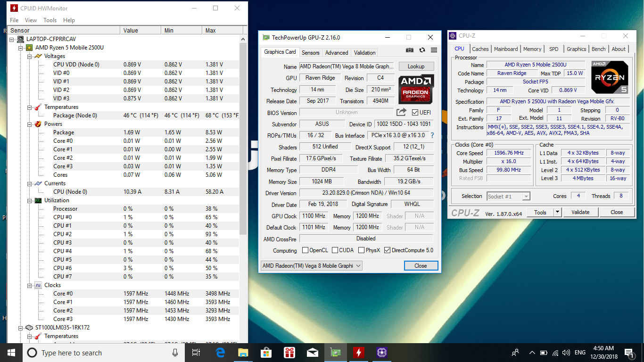644x362 pixels.
Task: Click the Currents waveform icon
Action: coord(38,183)
